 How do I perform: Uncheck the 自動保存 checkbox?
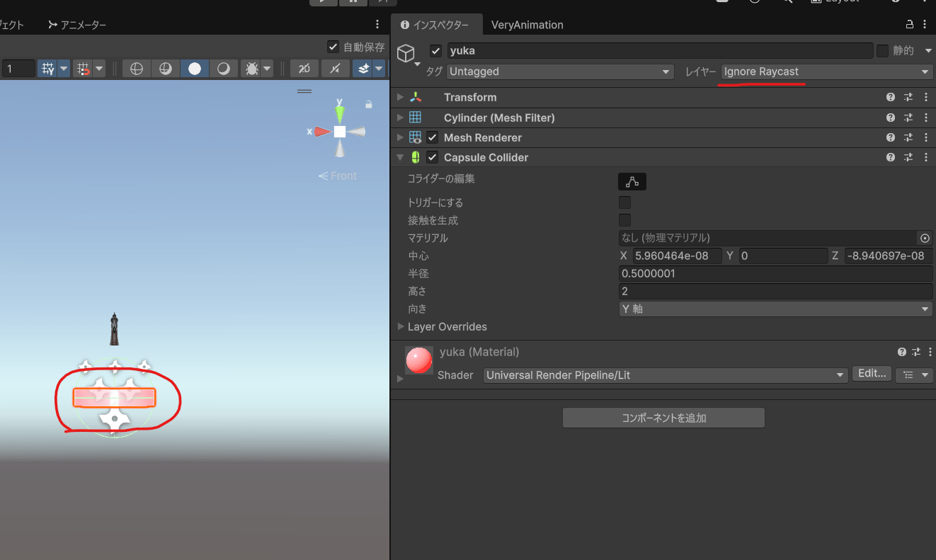tap(333, 47)
